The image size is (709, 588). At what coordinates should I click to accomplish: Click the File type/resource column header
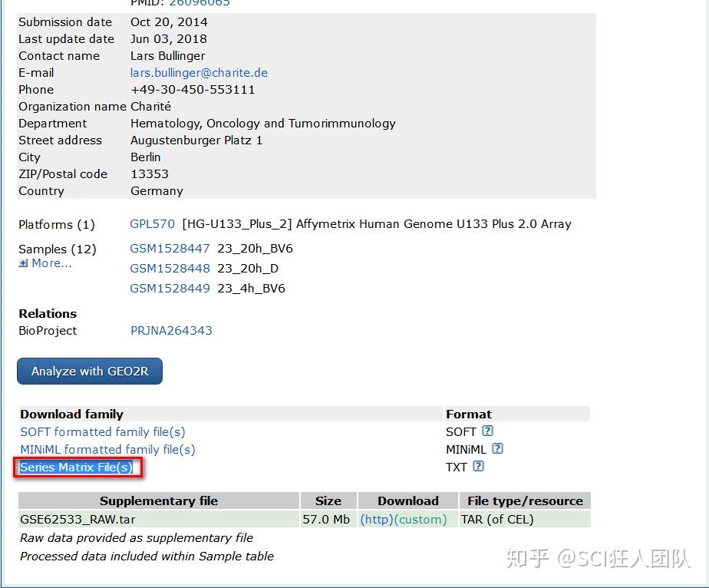525,501
